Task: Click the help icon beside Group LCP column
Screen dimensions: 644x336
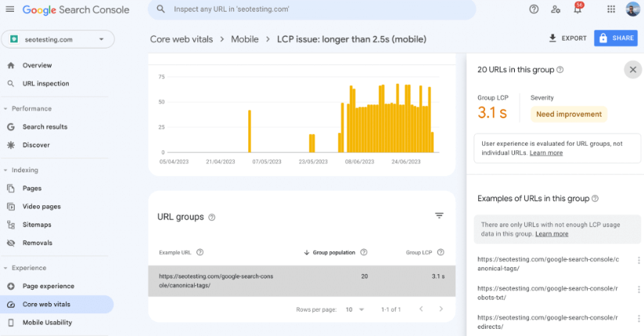Action: [x=441, y=252]
